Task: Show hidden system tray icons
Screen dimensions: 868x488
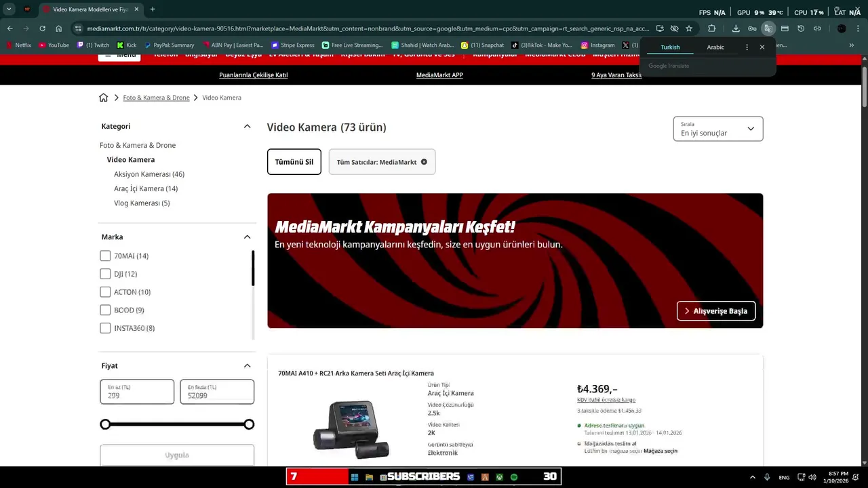Action: coord(752,477)
